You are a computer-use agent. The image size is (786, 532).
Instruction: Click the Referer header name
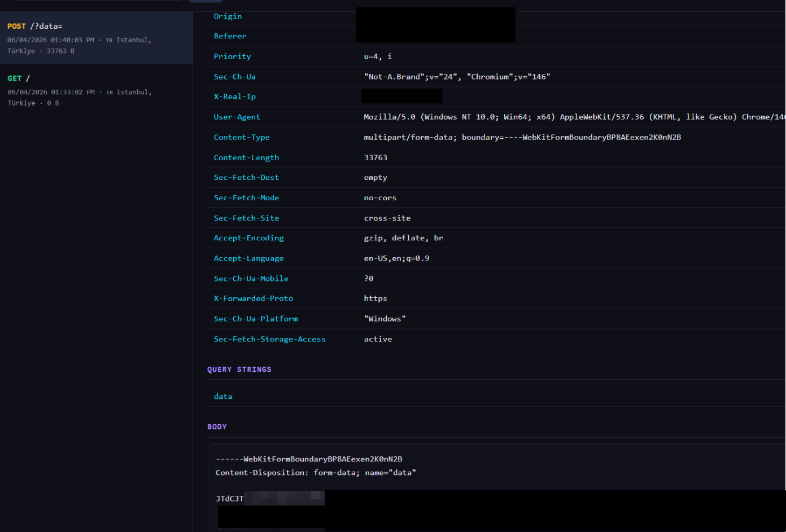230,36
